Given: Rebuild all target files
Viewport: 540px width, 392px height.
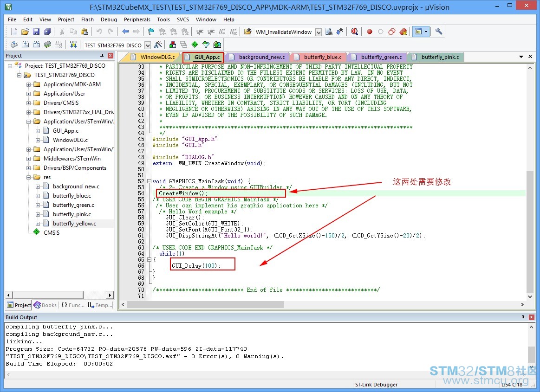Looking at the screenshot, I should click(x=37, y=45).
